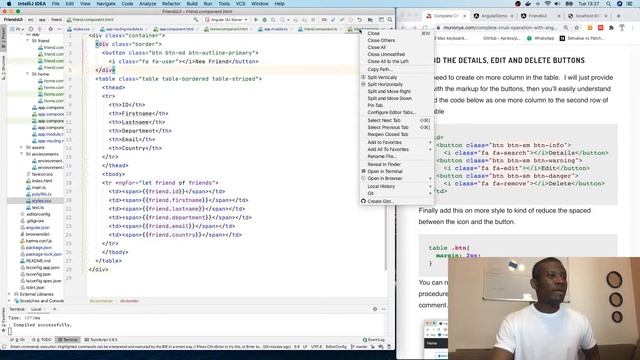This screenshot has width=640, height=360.
Task: Choose Split and Move Right
Action: 396,91
